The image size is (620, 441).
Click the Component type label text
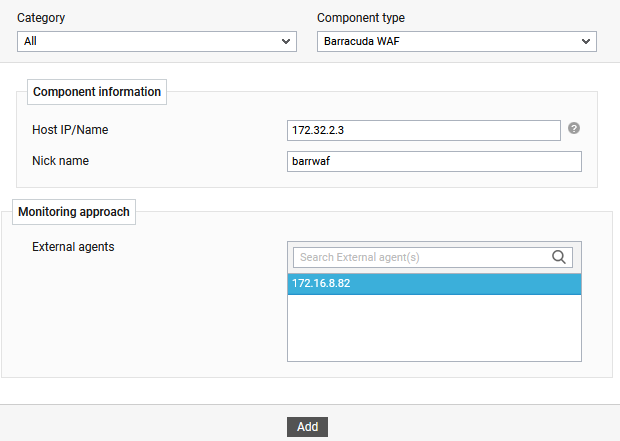click(361, 18)
